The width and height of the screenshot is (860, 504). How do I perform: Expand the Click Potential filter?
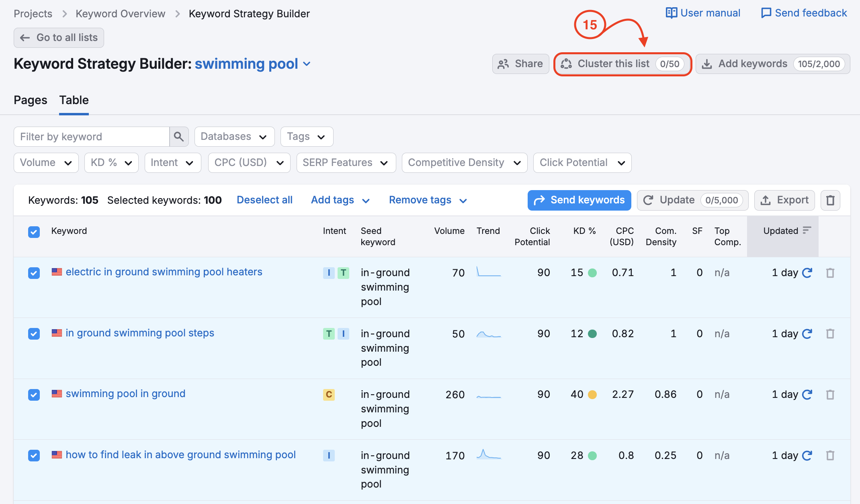tap(582, 162)
